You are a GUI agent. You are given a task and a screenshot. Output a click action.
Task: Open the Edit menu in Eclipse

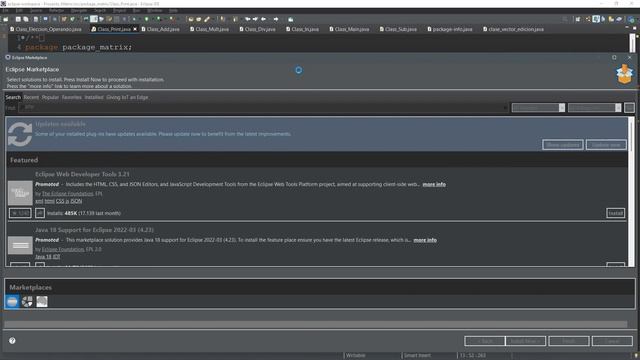19,10
